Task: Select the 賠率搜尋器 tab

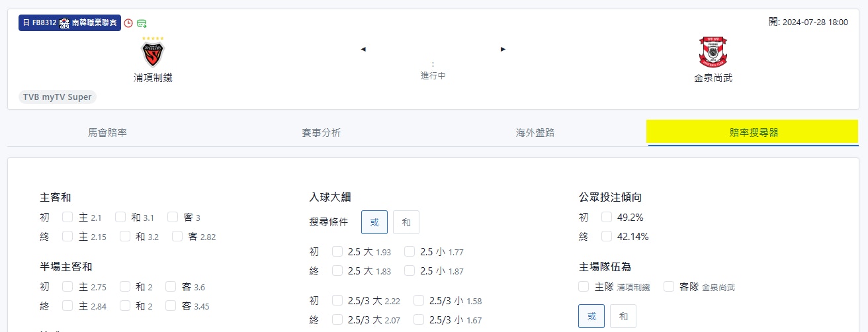Action: pos(754,132)
